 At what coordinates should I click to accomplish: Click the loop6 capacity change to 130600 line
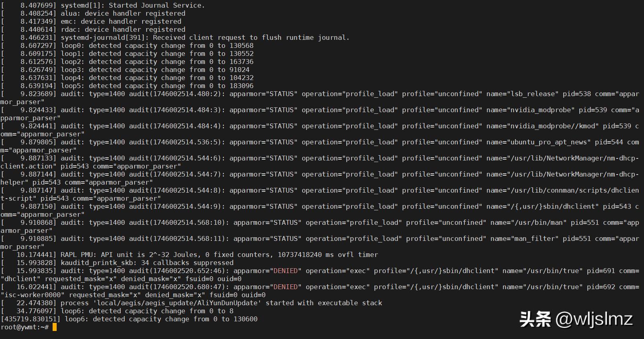129,319
